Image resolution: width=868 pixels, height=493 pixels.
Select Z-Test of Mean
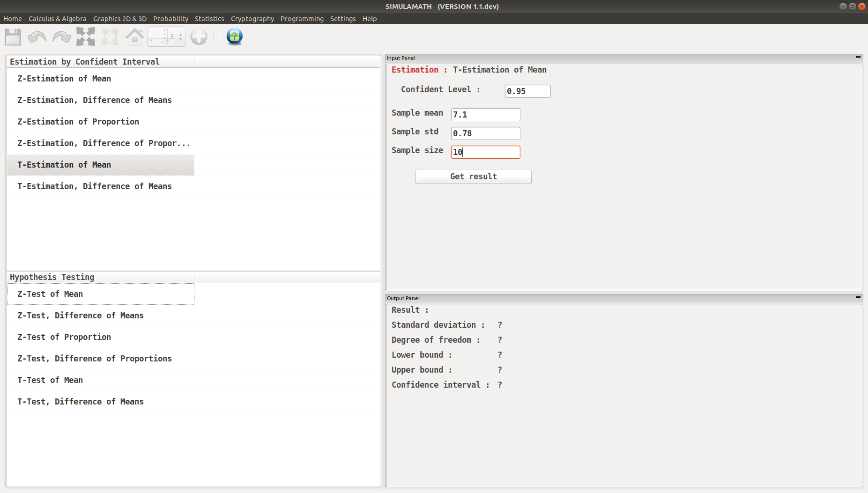tap(101, 294)
